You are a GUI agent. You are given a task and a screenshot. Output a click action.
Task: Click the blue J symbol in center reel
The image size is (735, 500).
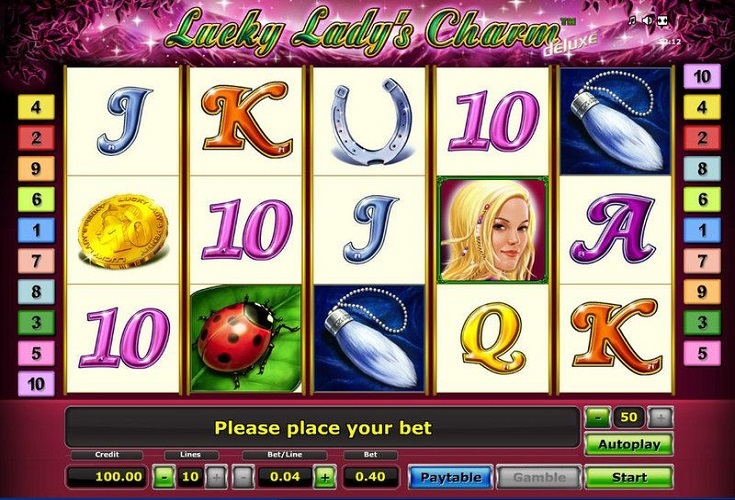(x=370, y=230)
